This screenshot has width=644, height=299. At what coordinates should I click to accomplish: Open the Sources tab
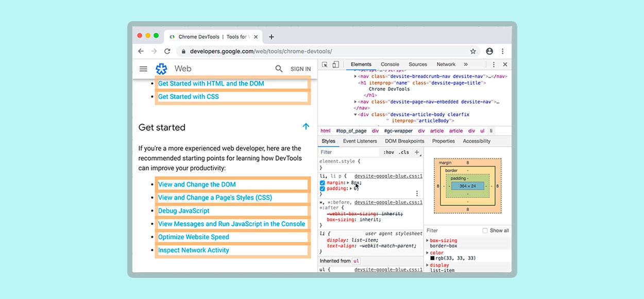click(418, 64)
